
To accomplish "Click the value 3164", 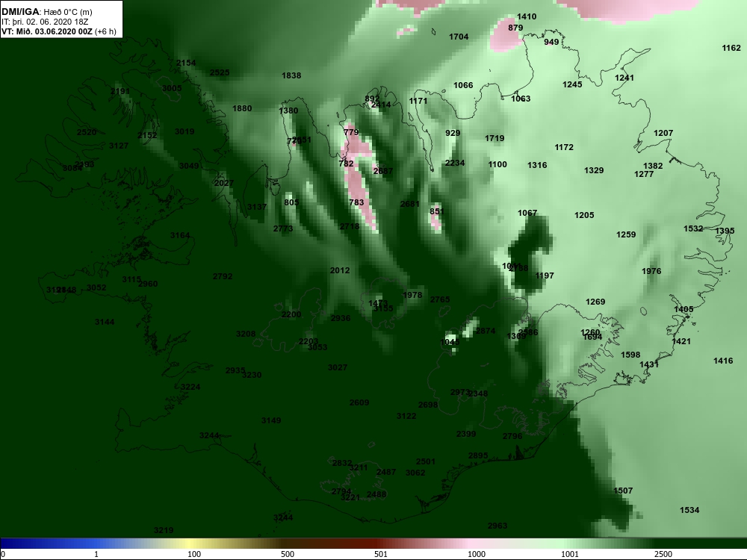I will point(180,235).
